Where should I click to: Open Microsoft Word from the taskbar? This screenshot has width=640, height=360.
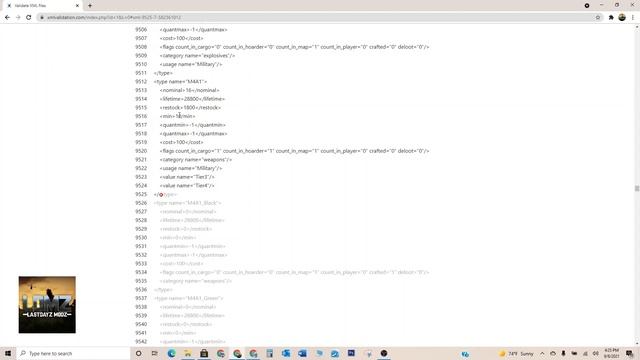(302, 353)
